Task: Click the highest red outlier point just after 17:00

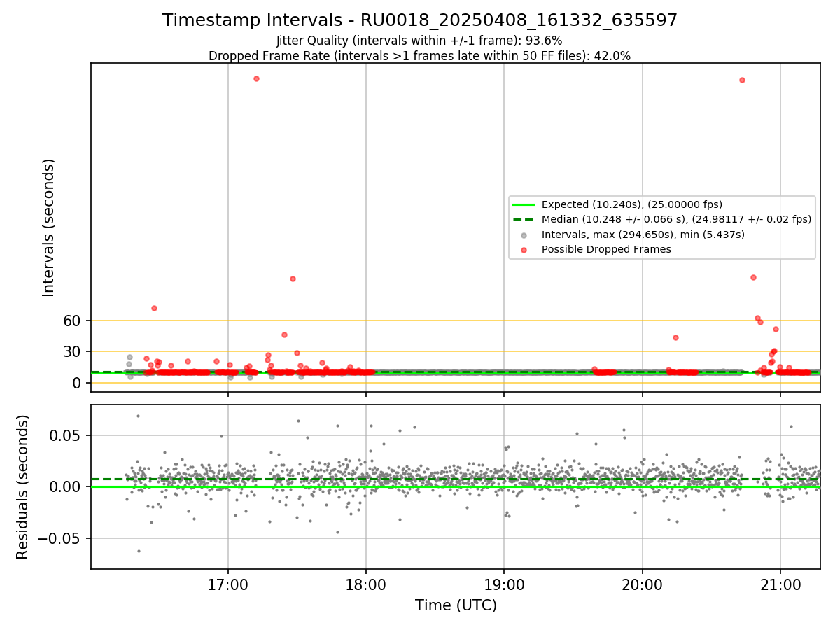Action: coord(256,78)
